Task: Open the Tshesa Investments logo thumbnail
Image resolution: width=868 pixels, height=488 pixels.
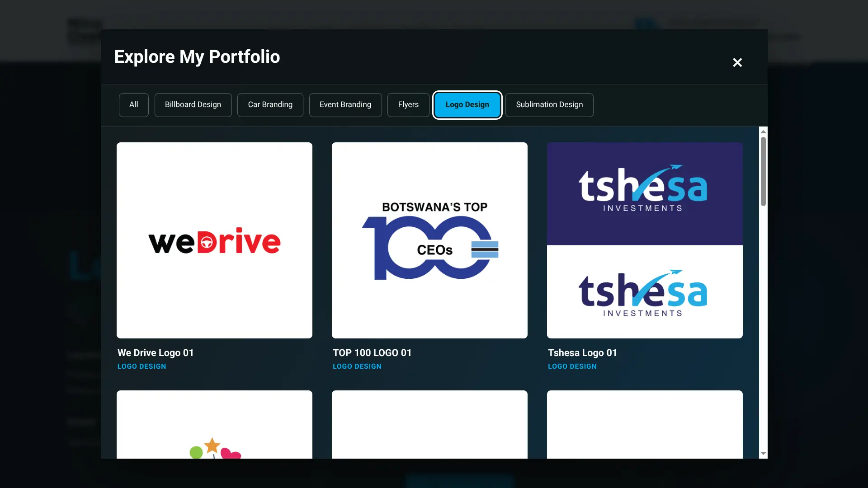Action: pos(645,240)
